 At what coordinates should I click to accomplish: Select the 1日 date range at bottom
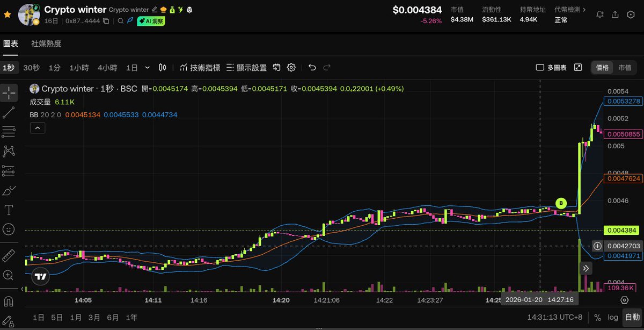click(x=39, y=318)
